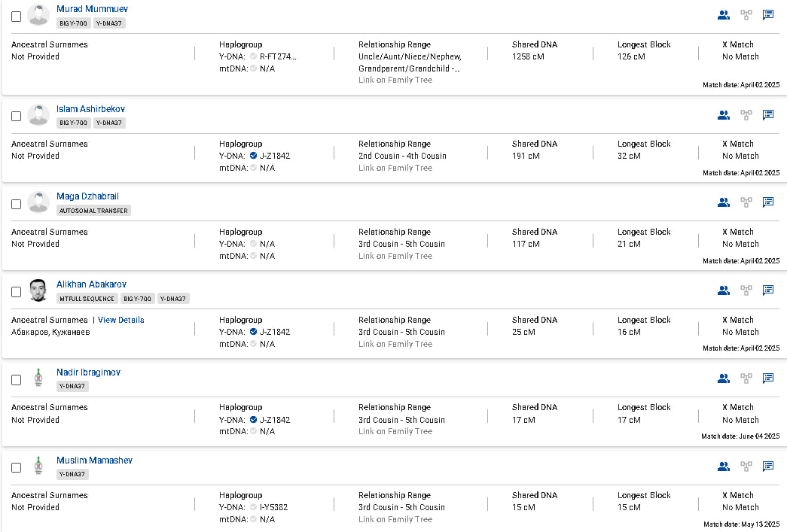Click Murad Mummuev's avatar thumbnail
Viewport: 787px width, 532px height.
tap(38, 14)
